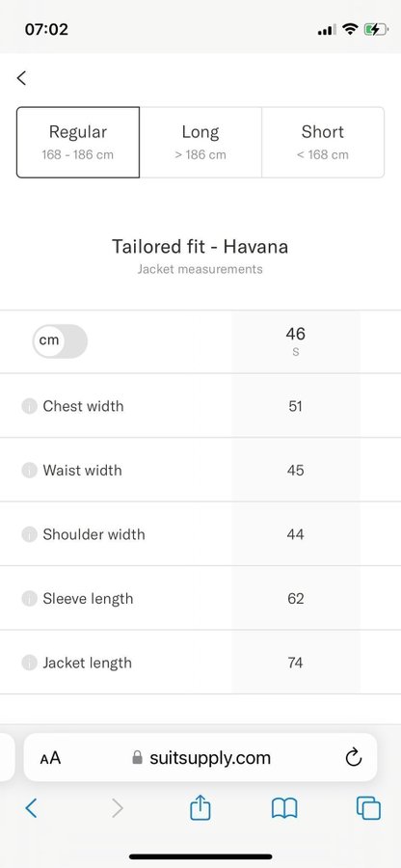Image resolution: width=401 pixels, height=868 pixels.
Task: Open Waist width info icon
Action: [x=29, y=471]
